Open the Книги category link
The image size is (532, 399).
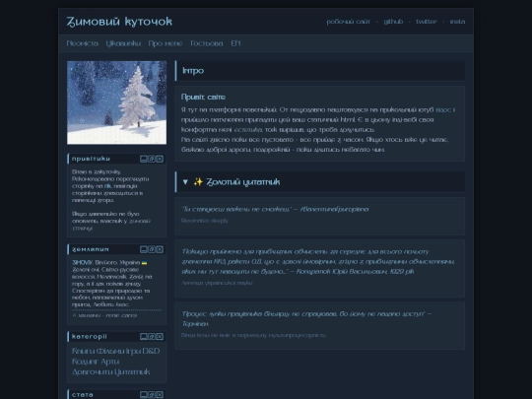pos(83,351)
